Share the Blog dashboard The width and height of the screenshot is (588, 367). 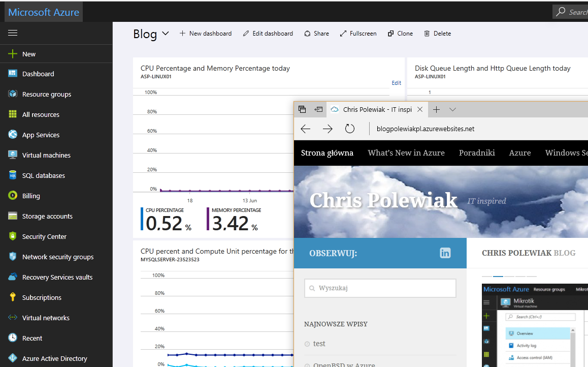click(x=316, y=34)
